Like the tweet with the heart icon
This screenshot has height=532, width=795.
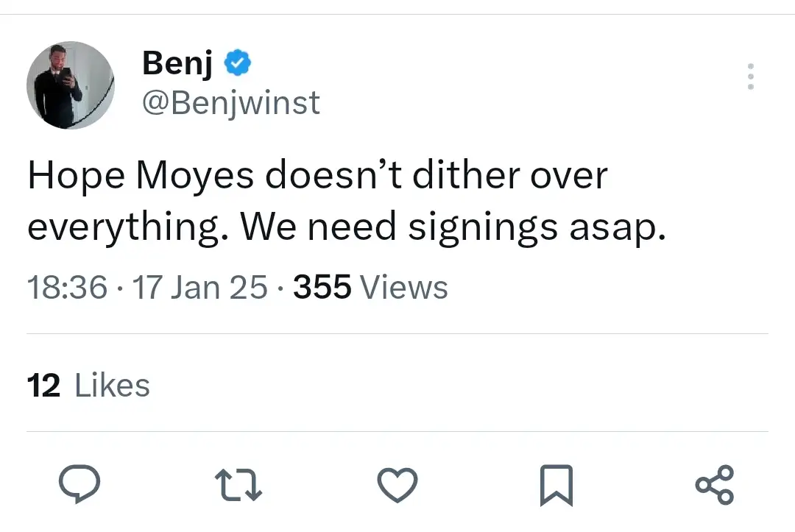pyautogui.click(x=397, y=485)
